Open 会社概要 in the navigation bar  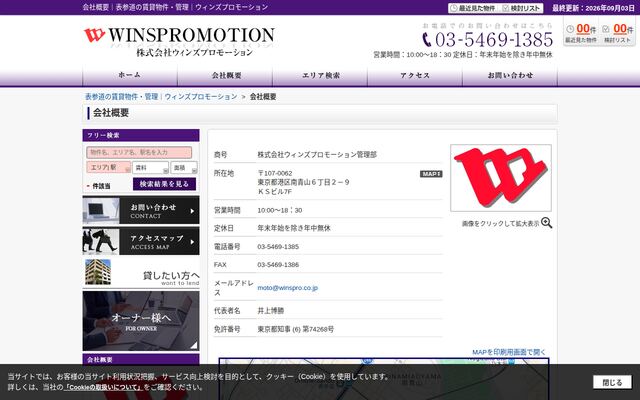pyautogui.click(x=225, y=76)
